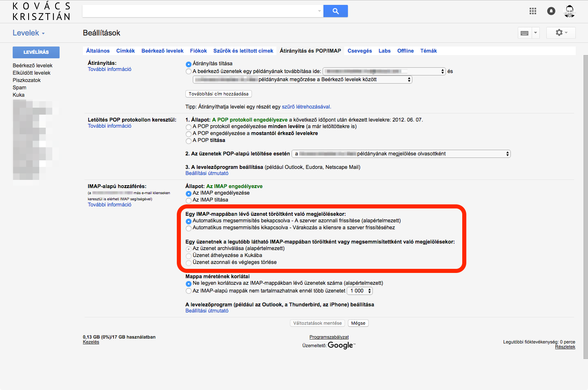Click the account profile avatar
This screenshot has width=588, height=390.
569,11
